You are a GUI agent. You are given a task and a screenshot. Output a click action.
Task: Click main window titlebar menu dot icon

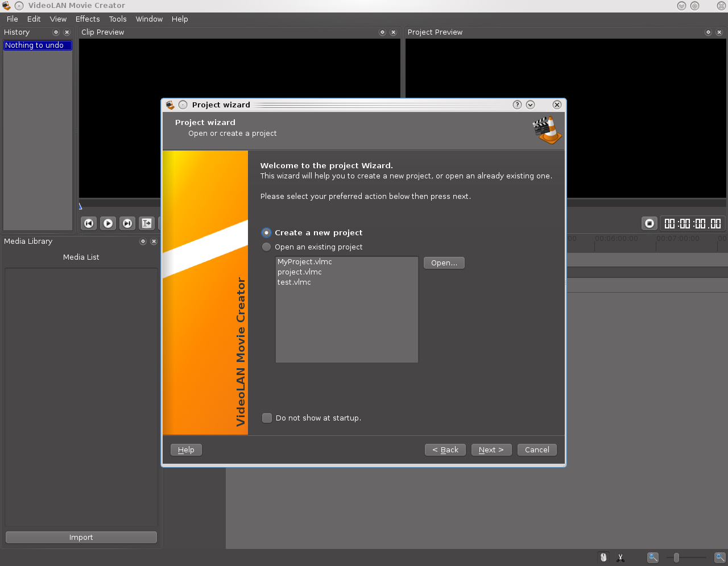(19, 6)
